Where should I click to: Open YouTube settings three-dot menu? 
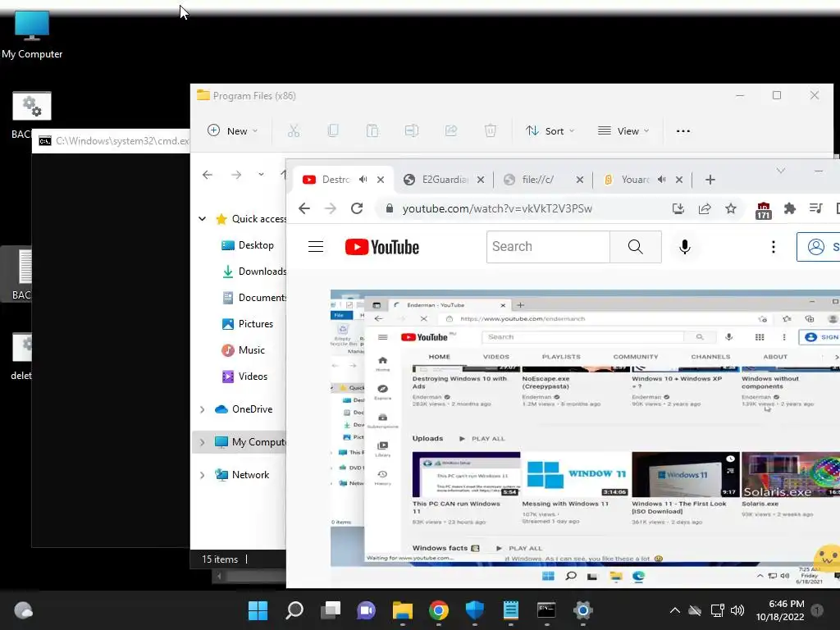pos(773,246)
